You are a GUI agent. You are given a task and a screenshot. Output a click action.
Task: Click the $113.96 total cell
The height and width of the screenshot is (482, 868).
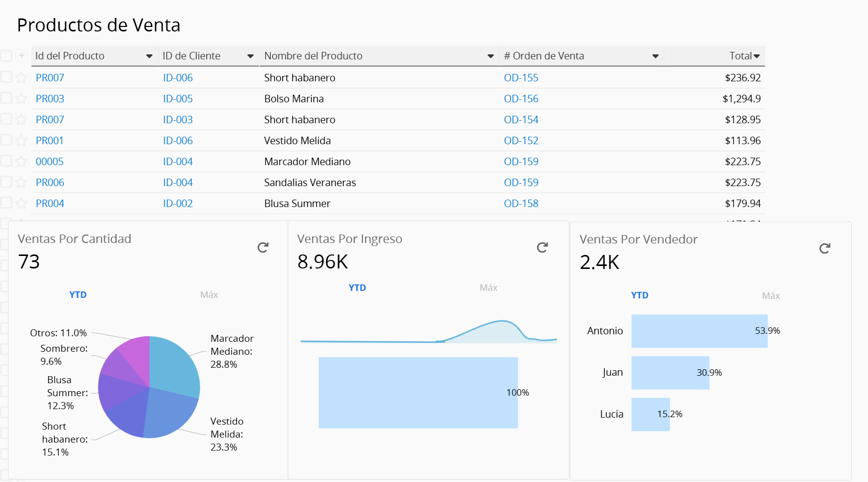pyautogui.click(x=743, y=141)
